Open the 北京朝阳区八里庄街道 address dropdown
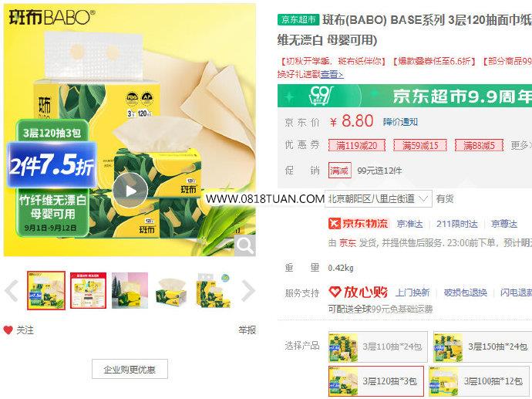The height and width of the screenshot is (399, 532). click(379, 198)
